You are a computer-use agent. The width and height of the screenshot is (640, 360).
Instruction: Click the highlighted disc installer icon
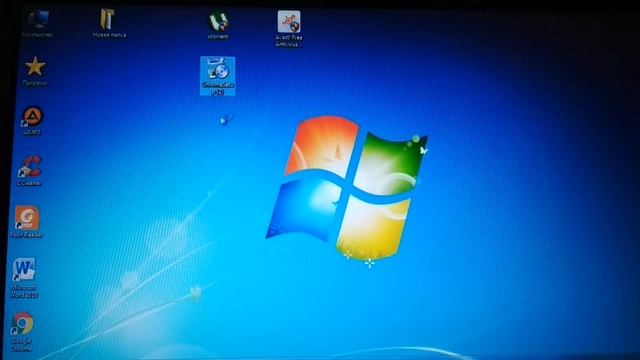point(218,76)
